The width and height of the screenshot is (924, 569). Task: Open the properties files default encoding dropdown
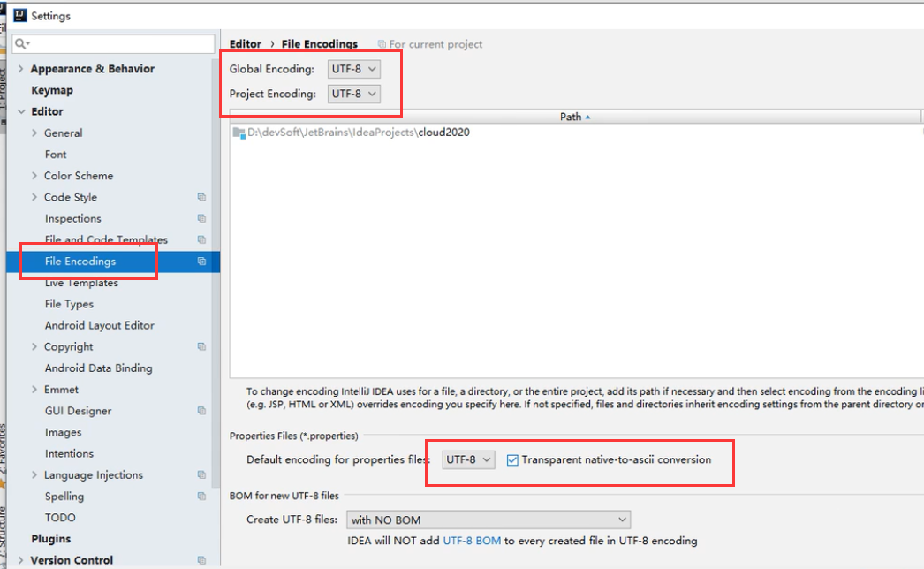pyautogui.click(x=468, y=459)
